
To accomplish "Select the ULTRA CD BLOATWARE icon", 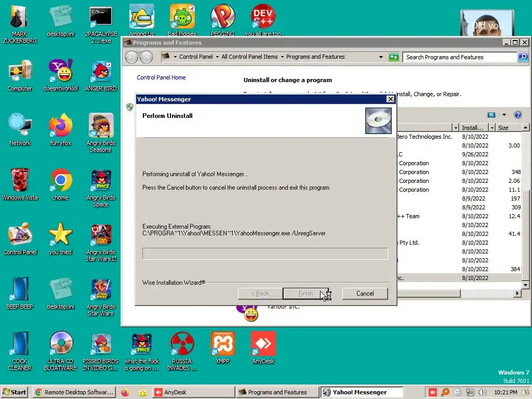I will pos(60,351).
